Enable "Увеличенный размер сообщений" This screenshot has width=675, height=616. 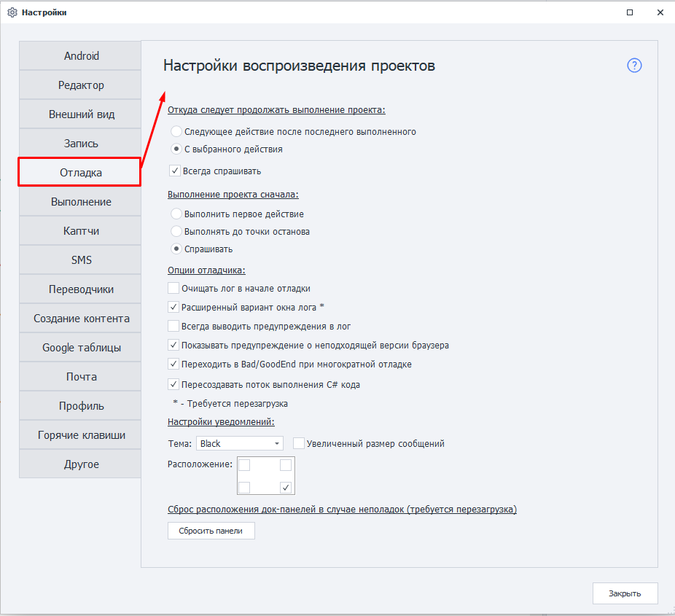[299, 442]
